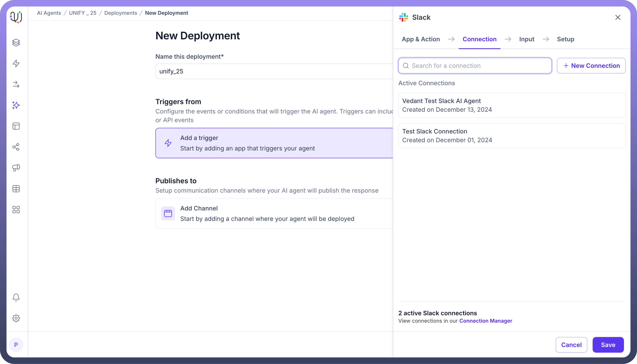
Task: Click the arrows transfer sidebar icon
Action: (16, 85)
